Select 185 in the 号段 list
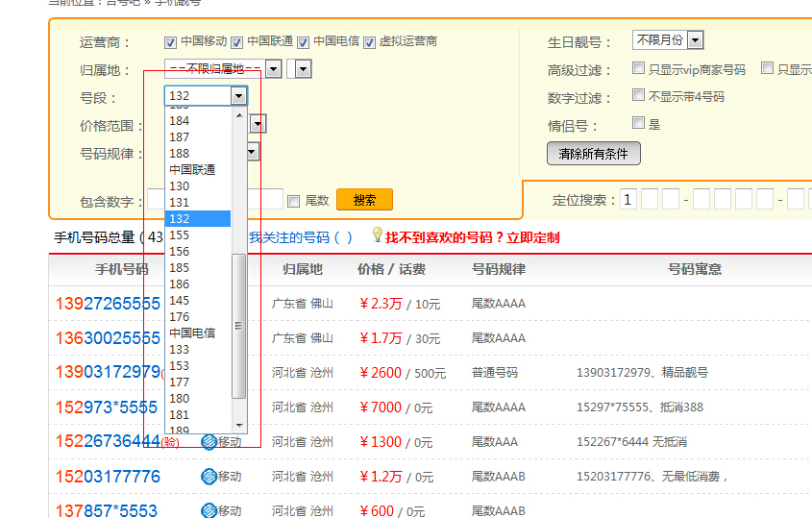The height and width of the screenshot is (518, 812). (198, 268)
